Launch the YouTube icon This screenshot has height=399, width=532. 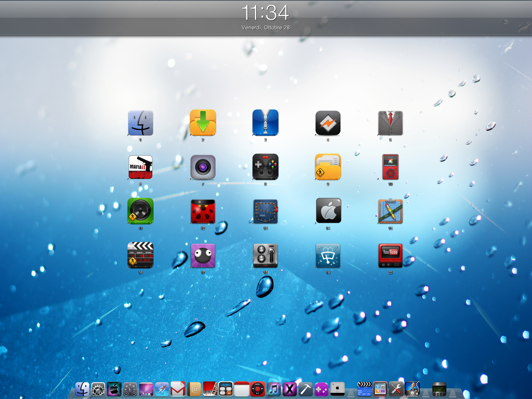point(390,255)
